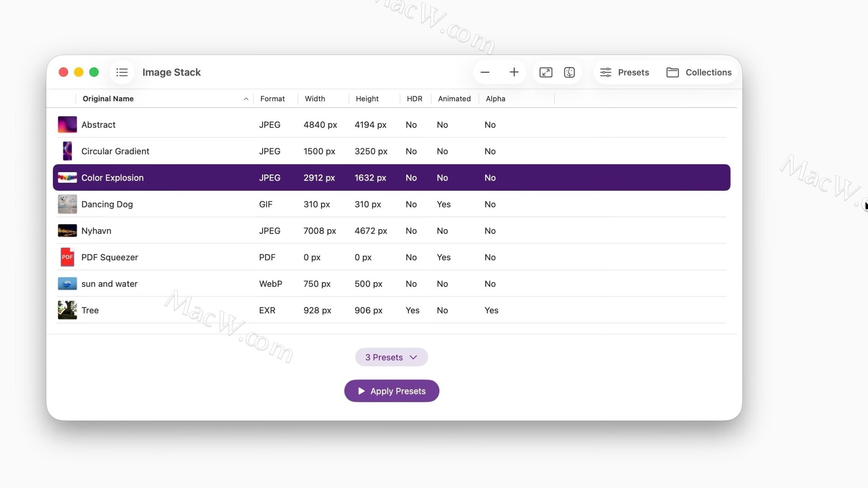Sort the list by Format column
The height and width of the screenshot is (488, 868).
click(x=272, y=99)
